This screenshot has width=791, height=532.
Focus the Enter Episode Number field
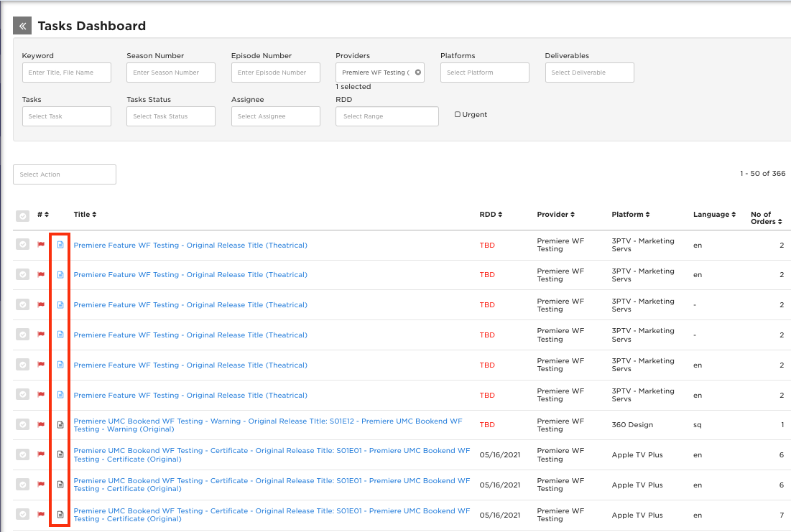(275, 72)
